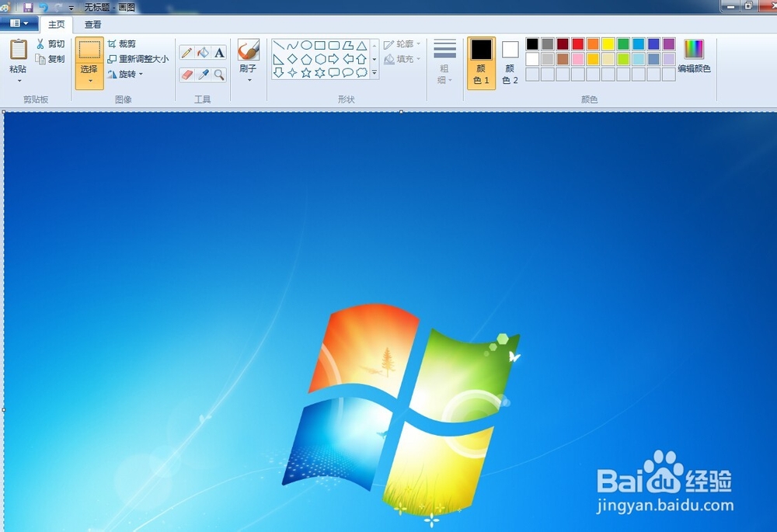Select the Rectangle shape
The height and width of the screenshot is (532, 777).
click(x=320, y=46)
